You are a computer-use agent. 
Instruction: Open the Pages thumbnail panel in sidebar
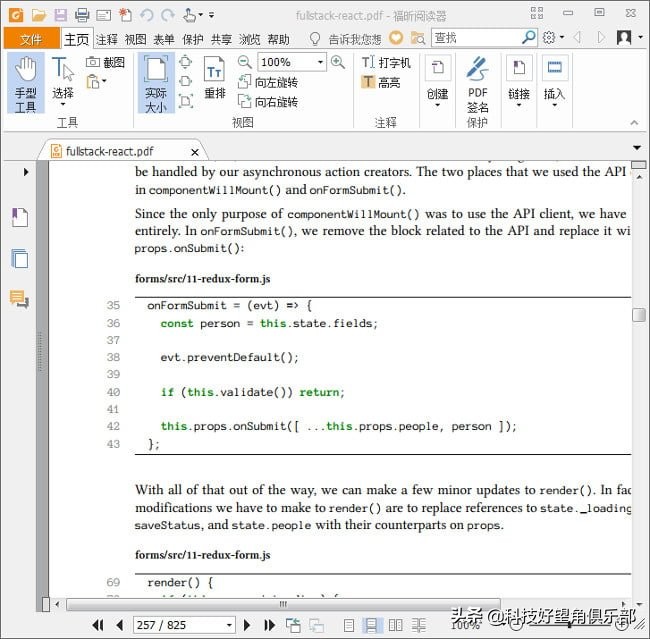coord(20,258)
